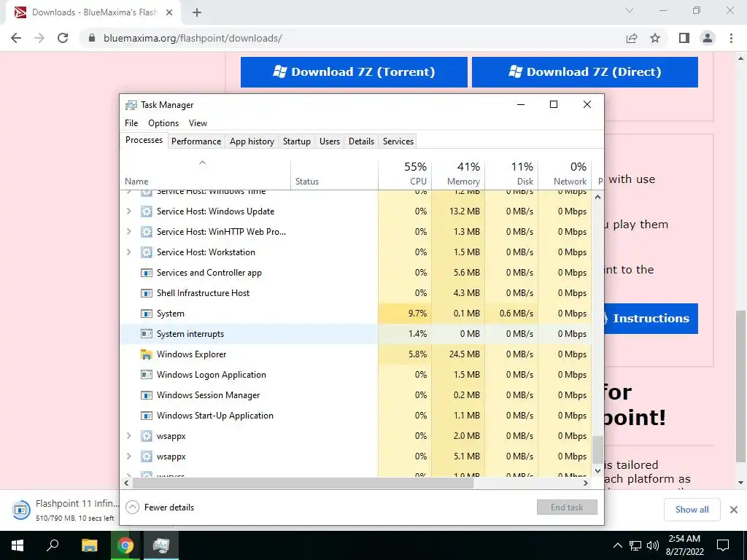Viewport: 747px width, 560px height.
Task: Switch to the App history tab
Action: tap(252, 141)
